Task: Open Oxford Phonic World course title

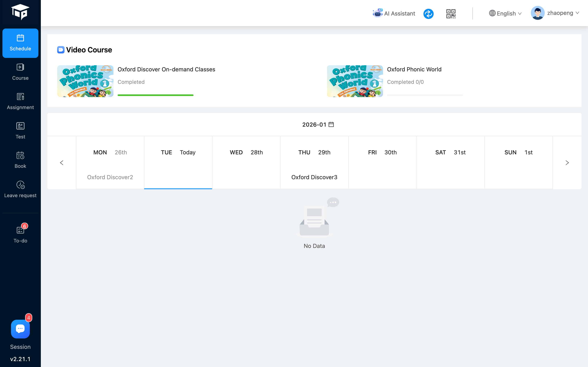Action: pyautogui.click(x=414, y=69)
